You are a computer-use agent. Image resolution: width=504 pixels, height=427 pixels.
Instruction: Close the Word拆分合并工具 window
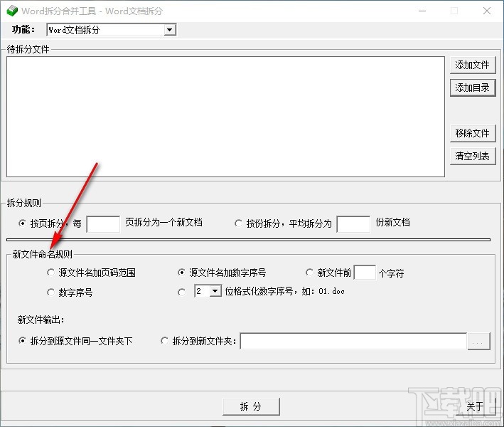click(x=487, y=11)
